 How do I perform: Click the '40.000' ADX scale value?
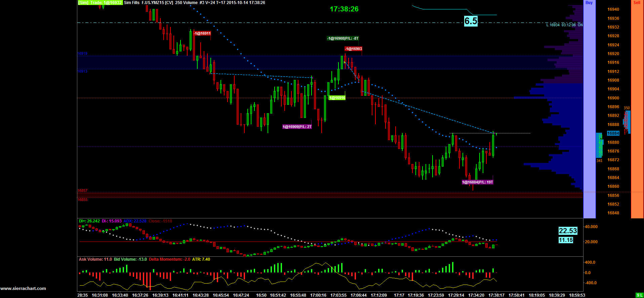click(x=591, y=227)
